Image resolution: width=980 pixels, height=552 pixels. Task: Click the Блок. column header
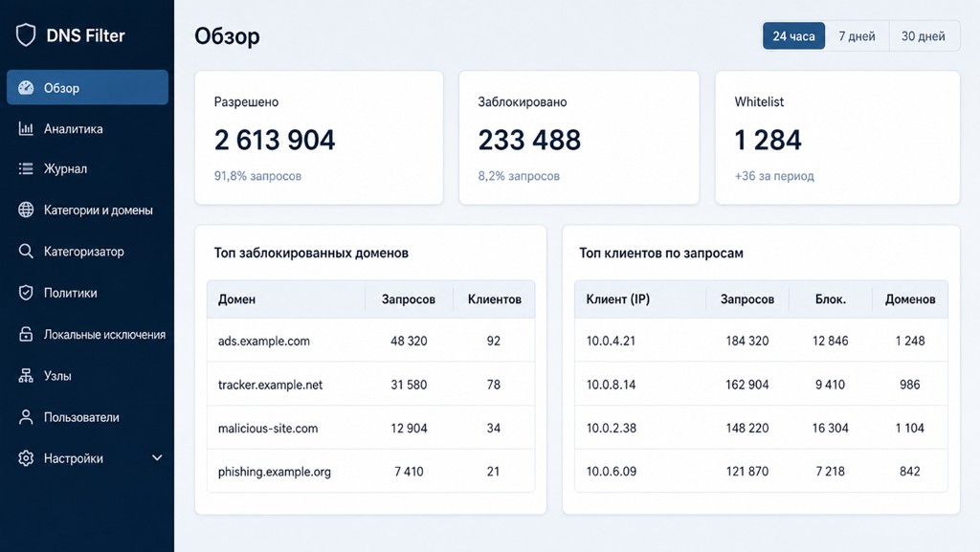coord(830,299)
